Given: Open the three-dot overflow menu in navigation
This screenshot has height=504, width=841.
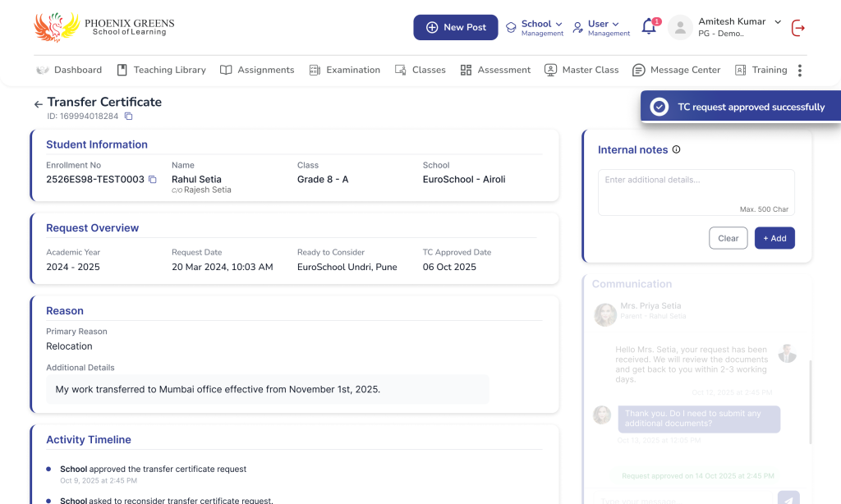Looking at the screenshot, I should (x=799, y=71).
